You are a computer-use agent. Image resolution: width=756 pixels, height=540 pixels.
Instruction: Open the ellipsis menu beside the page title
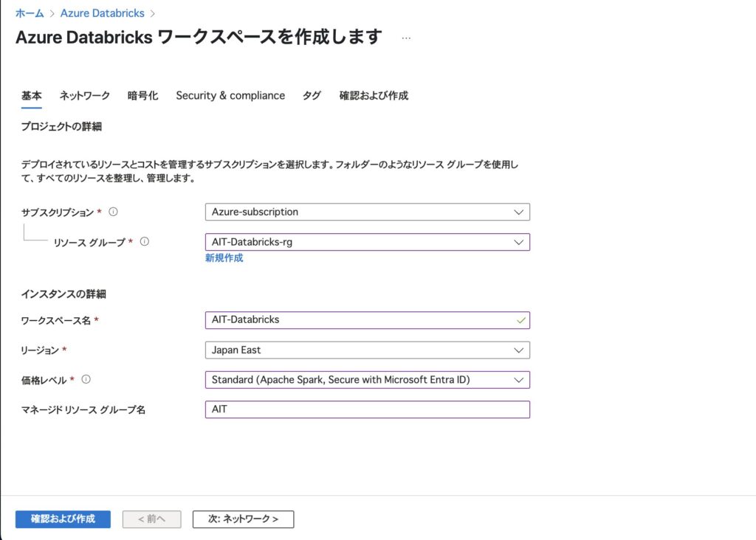[x=406, y=38]
